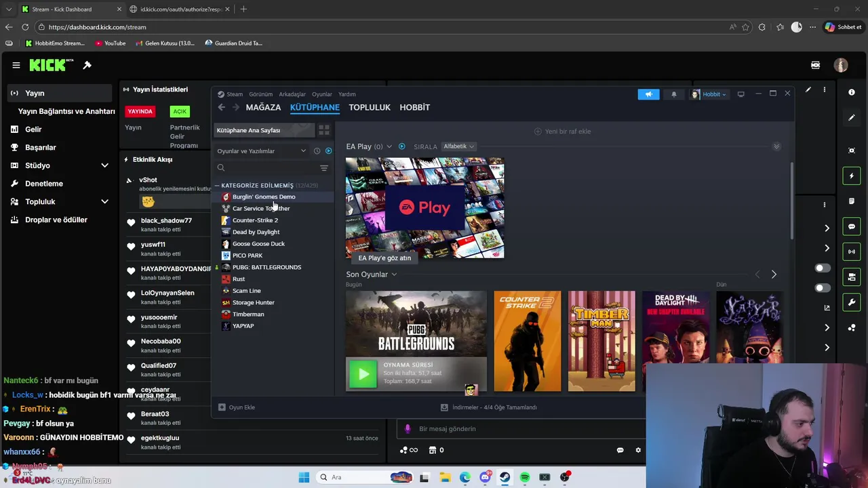Click the recent-activity clock icon in Steam sidebar
The width and height of the screenshot is (868, 488).
(317, 151)
